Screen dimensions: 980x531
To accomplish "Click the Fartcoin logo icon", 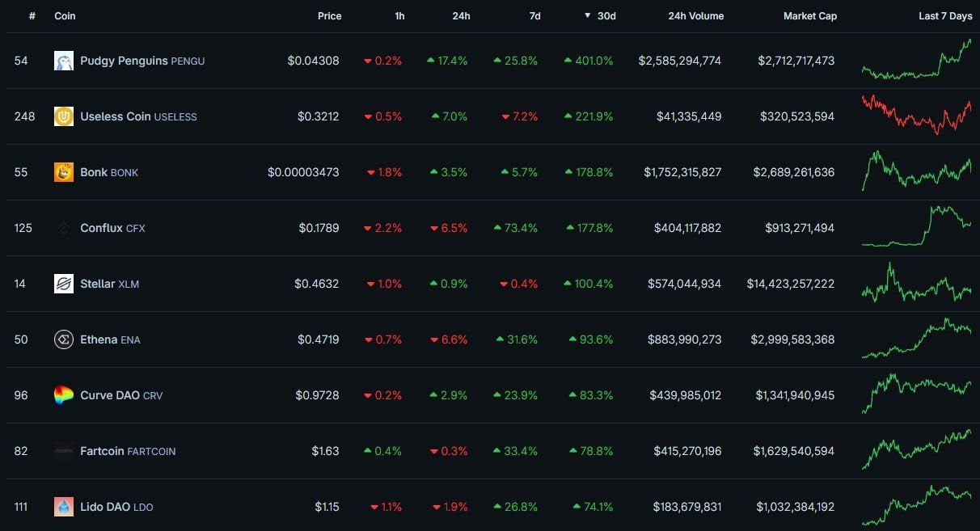I will click(64, 451).
